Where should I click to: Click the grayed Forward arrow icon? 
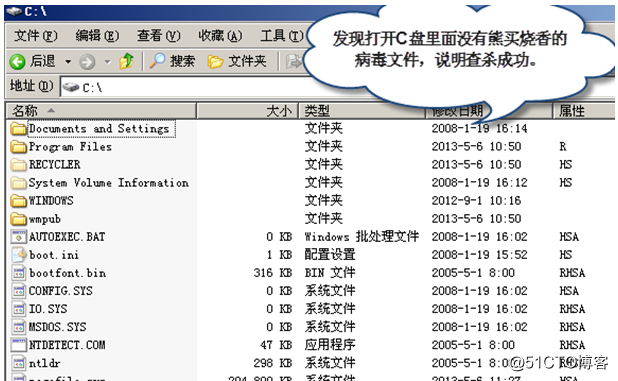[87, 62]
